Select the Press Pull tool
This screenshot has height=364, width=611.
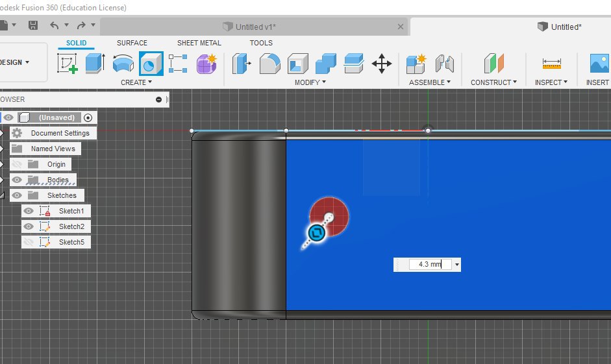tap(242, 64)
